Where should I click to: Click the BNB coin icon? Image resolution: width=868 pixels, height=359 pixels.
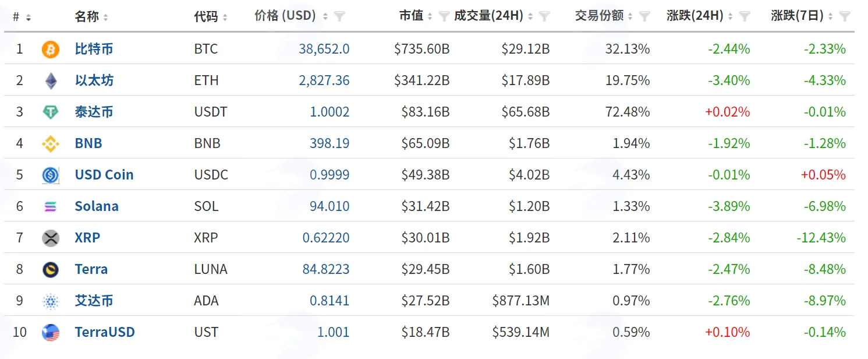coord(51,144)
